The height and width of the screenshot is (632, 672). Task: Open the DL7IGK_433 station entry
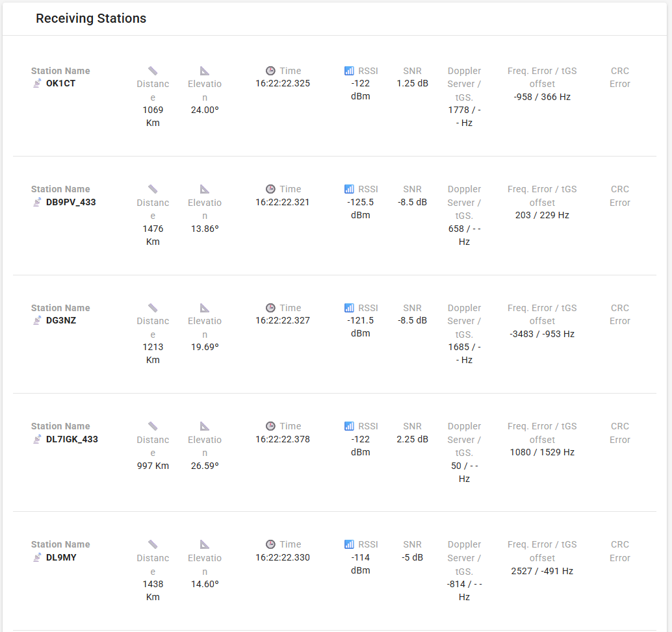71,439
